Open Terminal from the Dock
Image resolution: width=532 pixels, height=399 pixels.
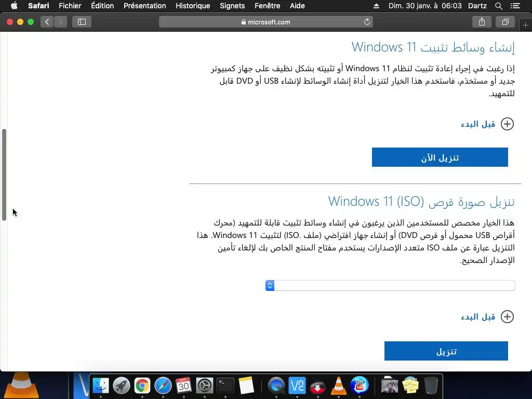coord(225,385)
